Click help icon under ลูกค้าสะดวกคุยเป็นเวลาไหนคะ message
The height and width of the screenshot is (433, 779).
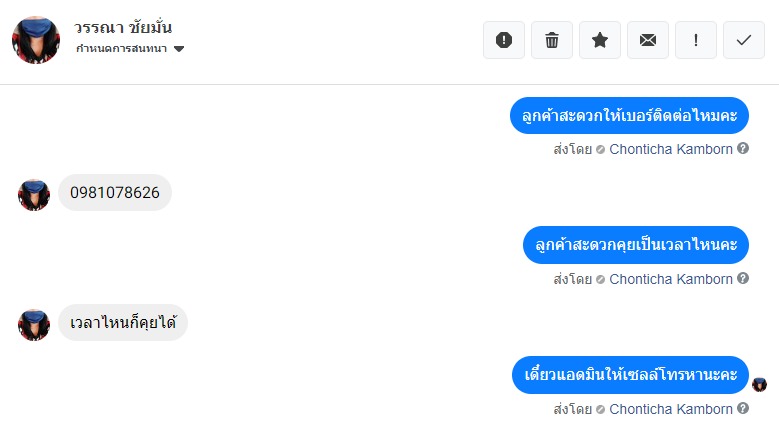[x=743, y=279]
